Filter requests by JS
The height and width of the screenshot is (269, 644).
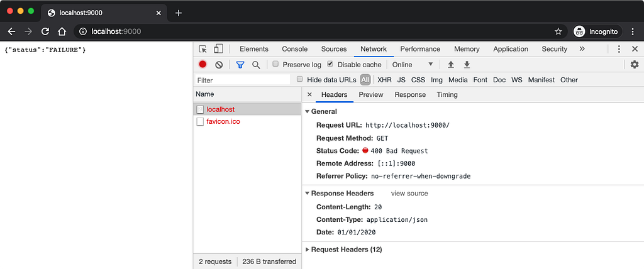point(401,80)
